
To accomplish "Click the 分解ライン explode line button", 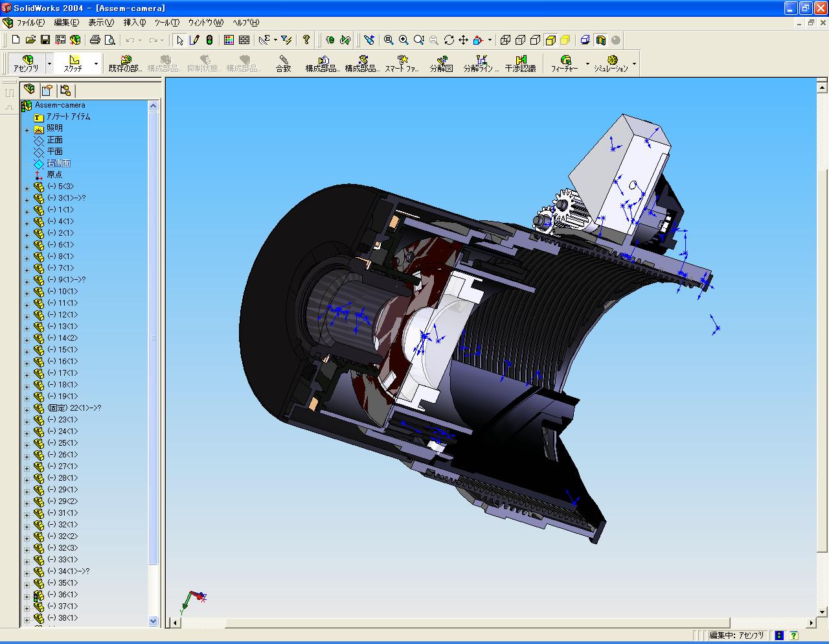I will click(481, 63).
